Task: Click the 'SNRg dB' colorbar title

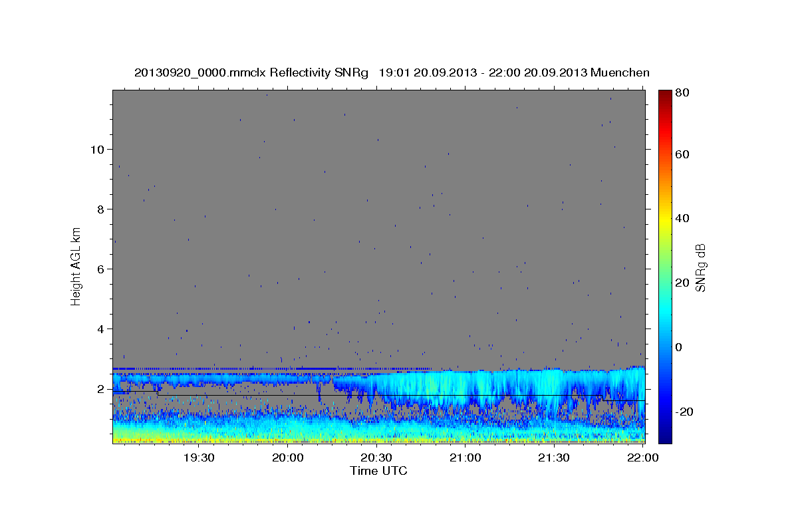Action: point(701,267)
